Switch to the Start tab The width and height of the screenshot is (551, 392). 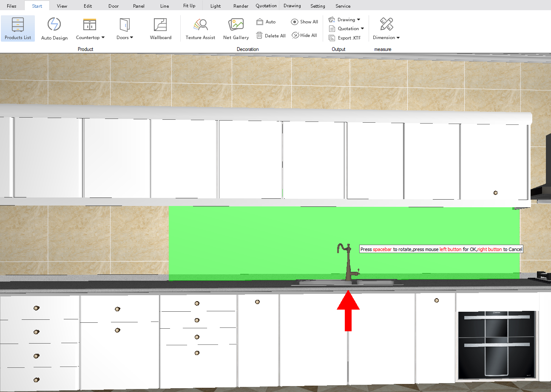[37, 6]
